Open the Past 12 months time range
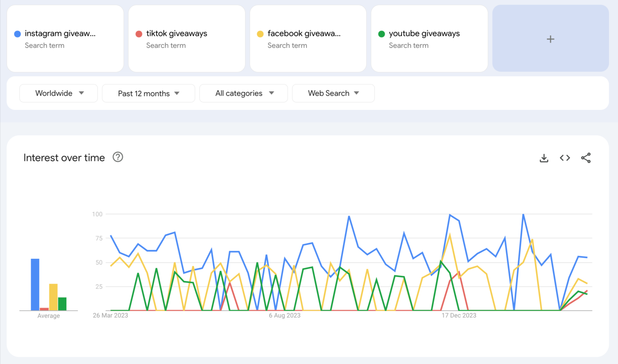618x364 pixels. pos(148,94)
